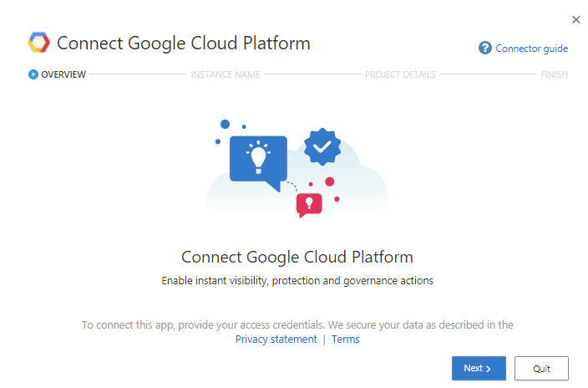The image size is (588, 388).
Task: Close the connector dialog with the X
Action: coord(575,19)
